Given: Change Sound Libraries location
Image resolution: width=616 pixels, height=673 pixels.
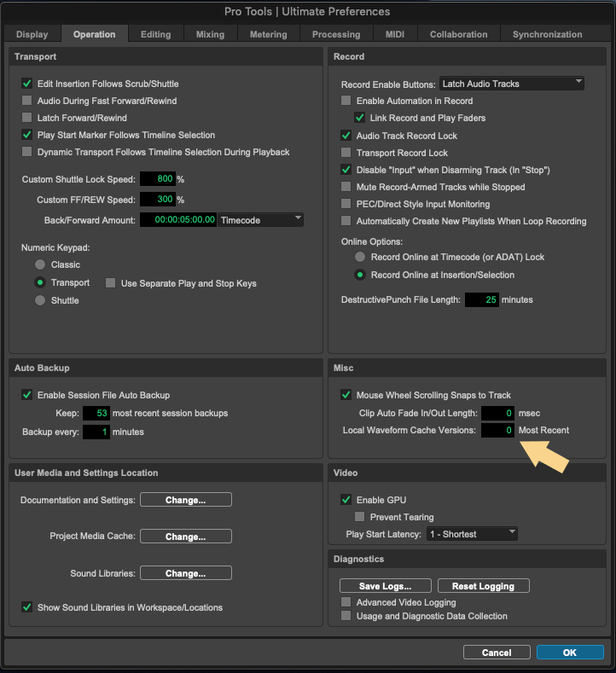Looking at the screenshot, I should coord(186,573).
